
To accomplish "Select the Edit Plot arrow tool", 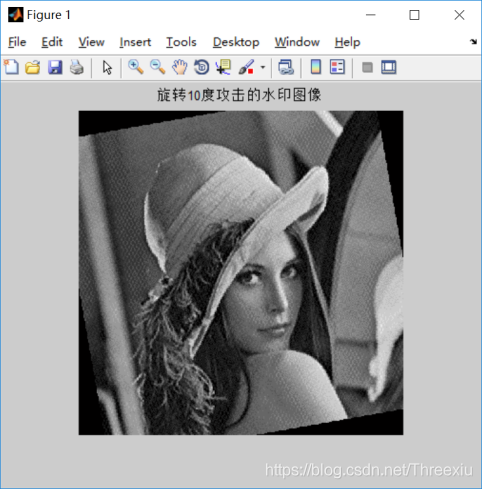I will 107,67.
